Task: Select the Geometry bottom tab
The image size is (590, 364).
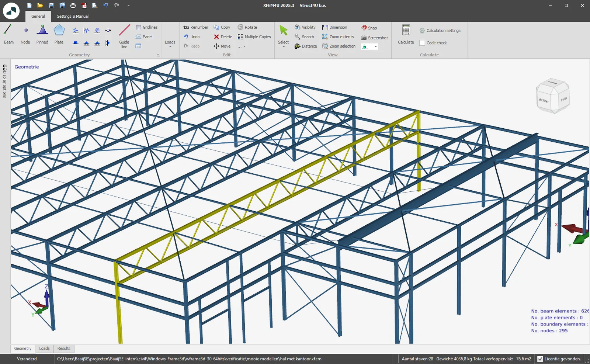Action: coord(23,349)
